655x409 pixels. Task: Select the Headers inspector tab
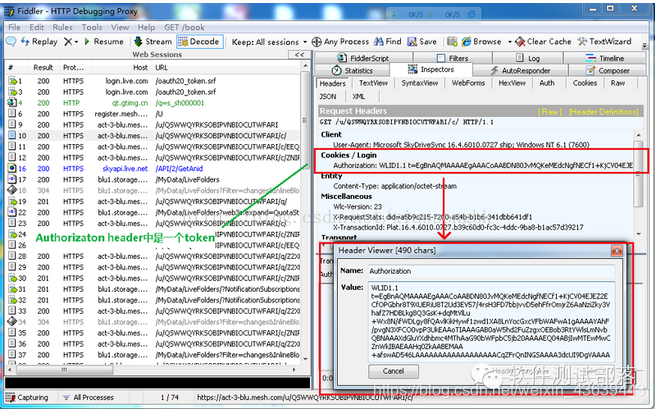click(333, 84)
